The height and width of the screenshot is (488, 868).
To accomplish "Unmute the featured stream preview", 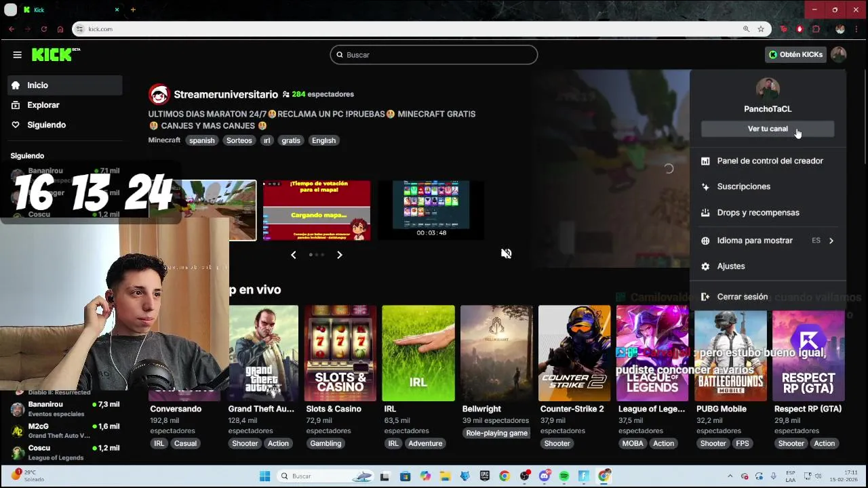I will (x=506, y=253).
